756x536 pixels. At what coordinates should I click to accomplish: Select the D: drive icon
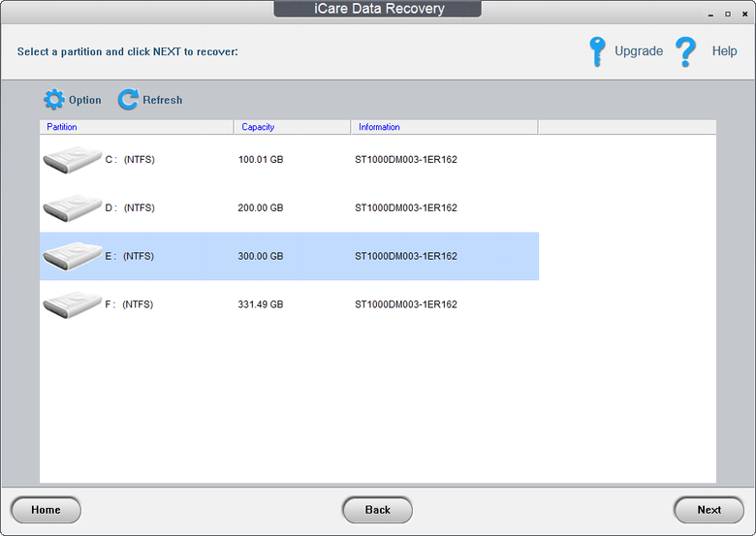coord(72,207)
